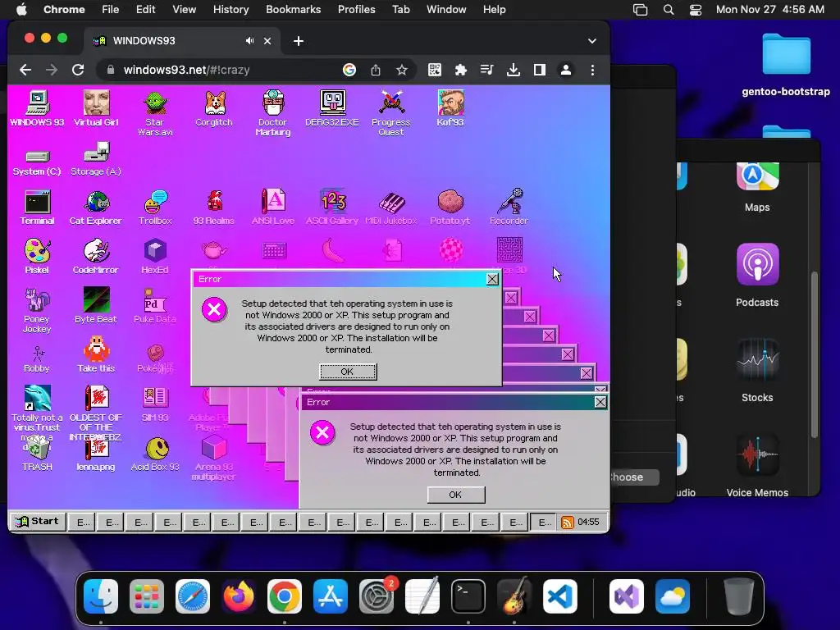
Task: Open lenna.png file icon
Action: click(x=96, y=455)
